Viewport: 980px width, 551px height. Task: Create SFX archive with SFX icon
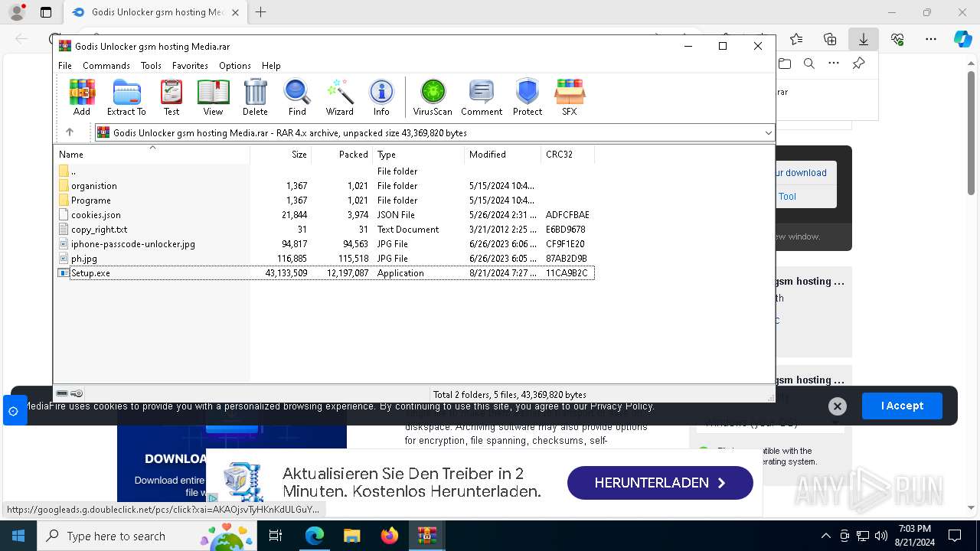tap(569, 97)
